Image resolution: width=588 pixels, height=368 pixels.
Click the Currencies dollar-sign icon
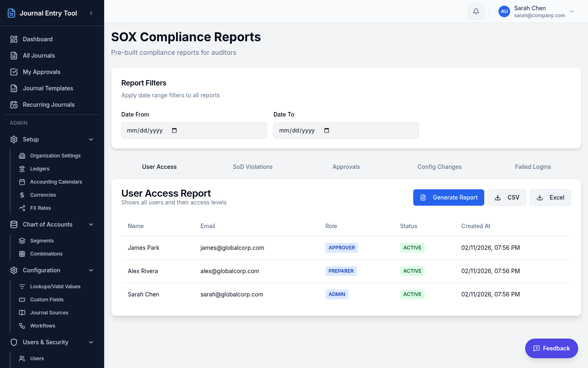22,195
